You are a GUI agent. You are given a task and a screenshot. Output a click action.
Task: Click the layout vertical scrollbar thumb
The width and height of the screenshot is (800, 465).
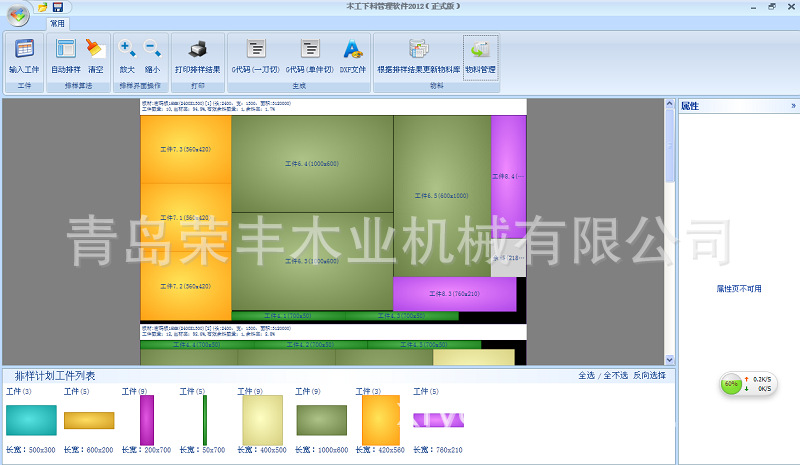pos(669,145)
